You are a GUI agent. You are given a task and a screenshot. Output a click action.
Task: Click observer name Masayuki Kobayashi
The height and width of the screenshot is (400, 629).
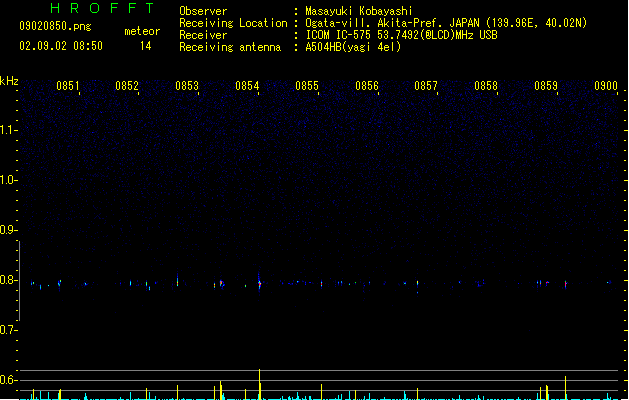(359, 11)
